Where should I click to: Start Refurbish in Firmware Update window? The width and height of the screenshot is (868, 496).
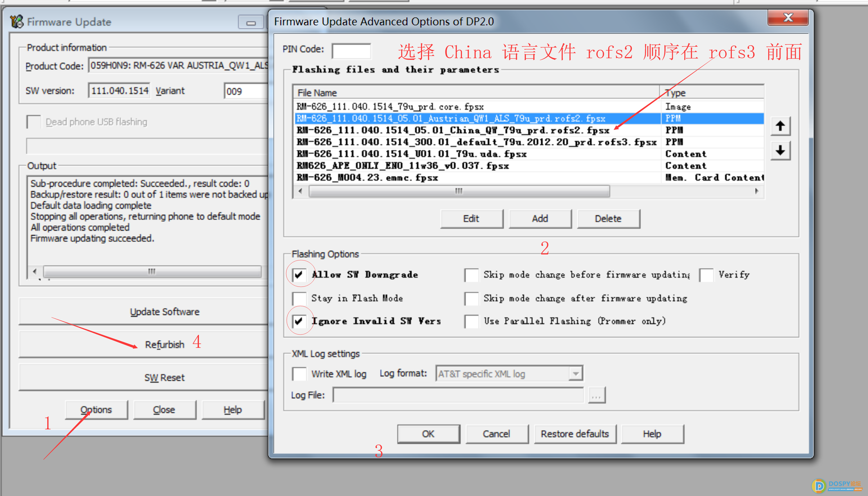click(143, 344)
